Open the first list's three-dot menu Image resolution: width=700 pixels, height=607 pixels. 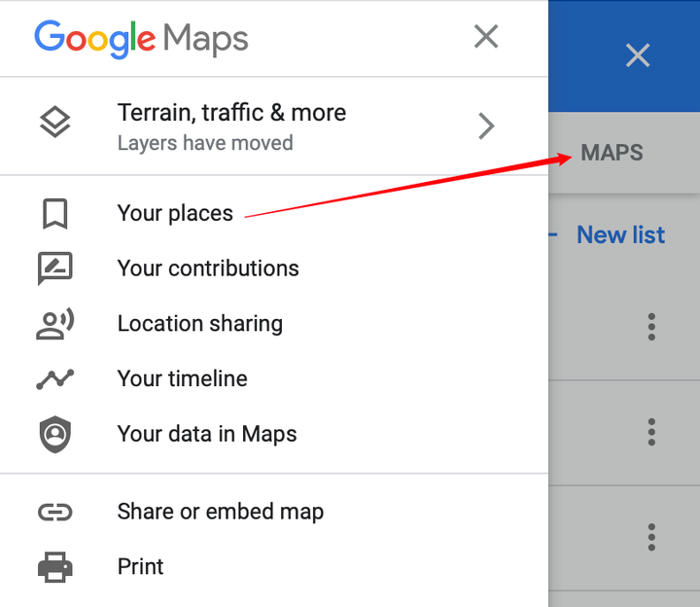651,327
